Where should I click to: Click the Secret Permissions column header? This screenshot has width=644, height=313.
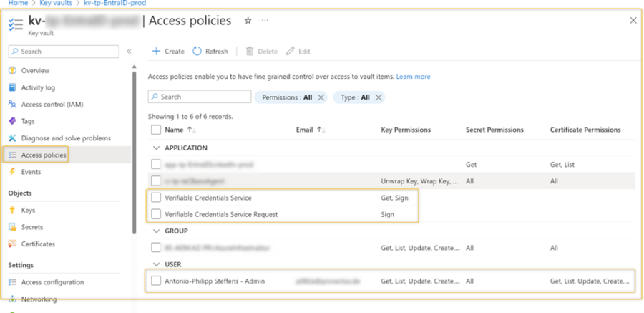[494, 130]
